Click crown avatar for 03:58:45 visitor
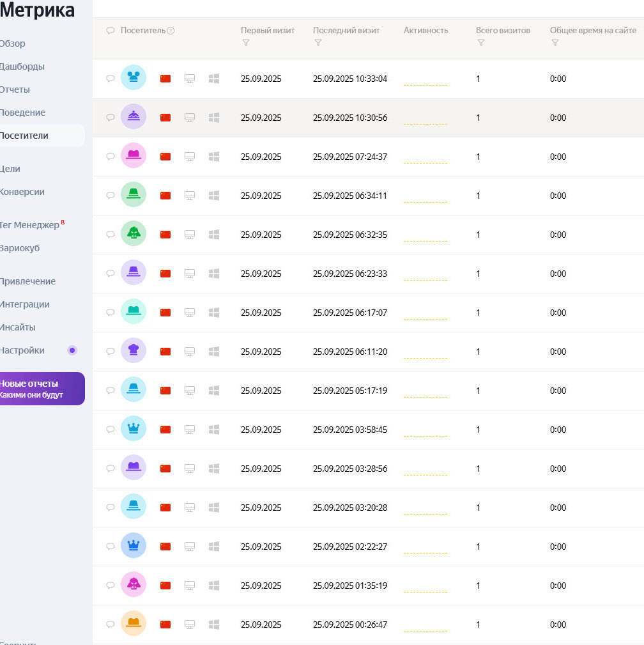Viewport: 644px width, 645px height. (x=134, y=429)
